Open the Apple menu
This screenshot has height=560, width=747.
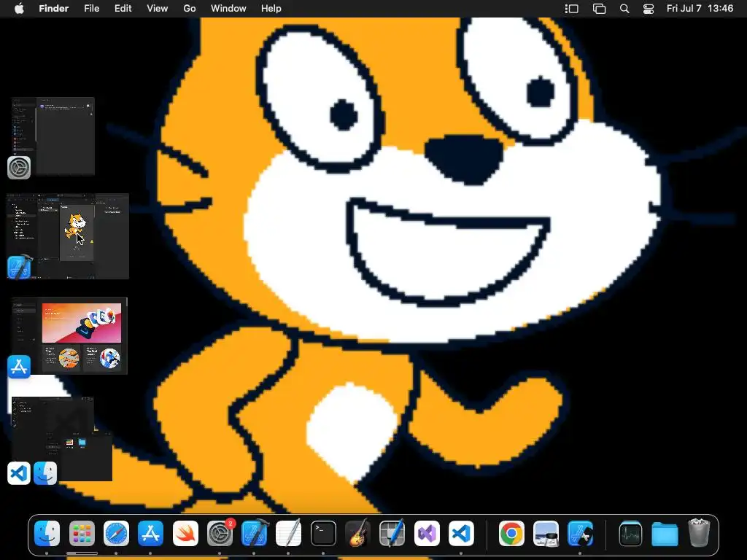tap(19, 9)
